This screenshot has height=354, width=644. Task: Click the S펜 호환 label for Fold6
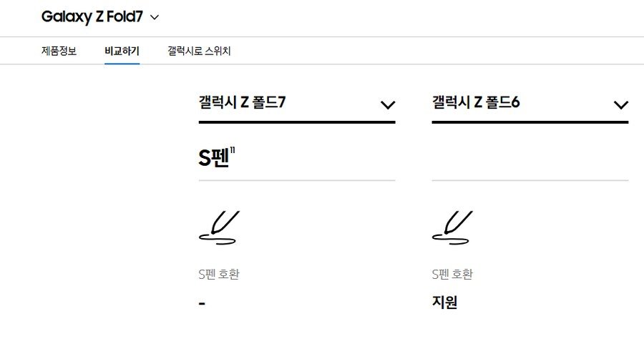[452, 274]
